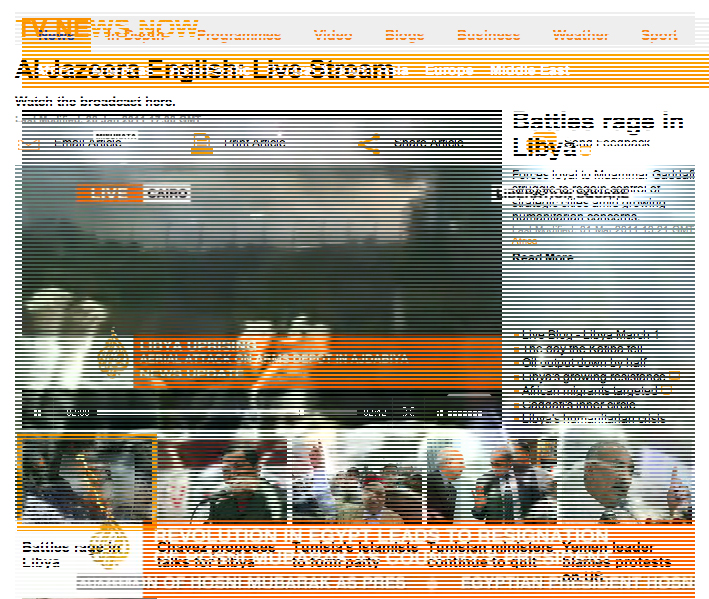This screenshot has width=709, height=599.
Task: Click the Send Feedback link
Action: (607, 143)
